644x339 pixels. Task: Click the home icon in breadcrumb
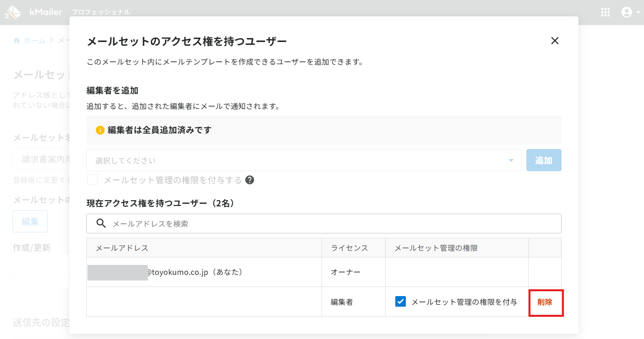(17, 41)
